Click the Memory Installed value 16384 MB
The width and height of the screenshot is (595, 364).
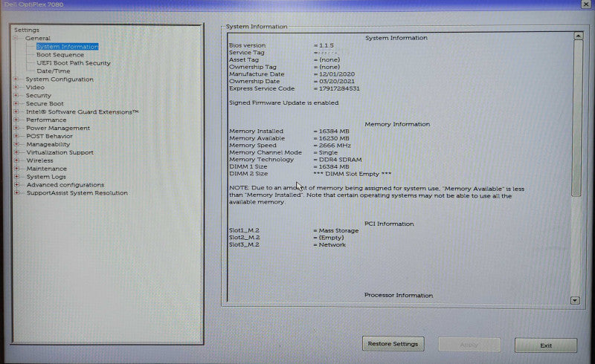point(333,131)
